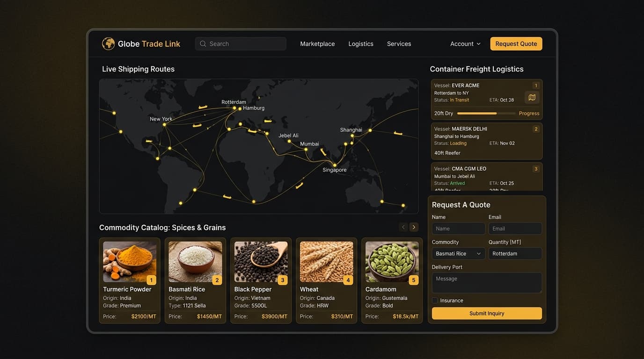Click the Rotterdam port dot on the map
The height and width of the screenshot is (359, 644).
(234, 108)
